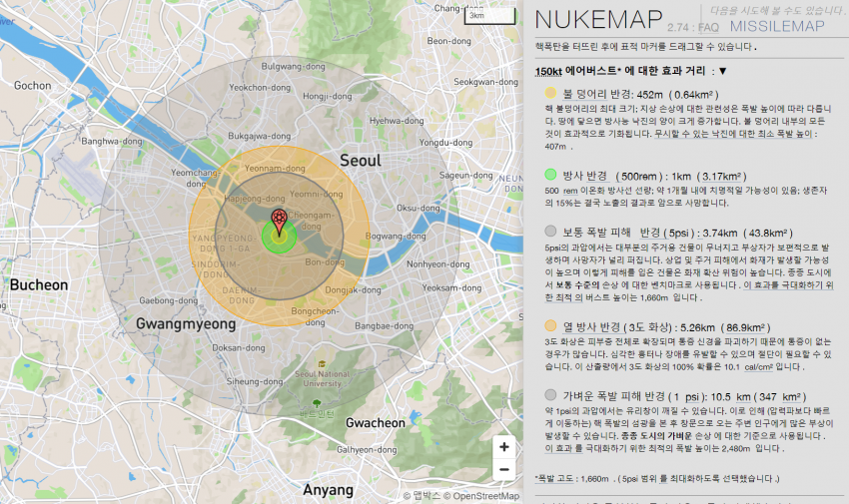Click the light gray 1psi blast swatch
Viewport: 849px width, 504px height.
tap(550, 395)
